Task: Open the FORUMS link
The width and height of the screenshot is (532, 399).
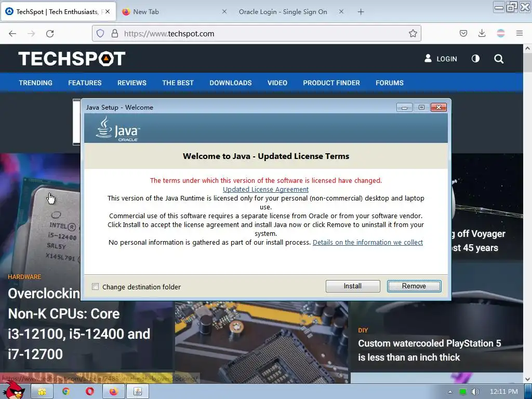Action: 390,83
